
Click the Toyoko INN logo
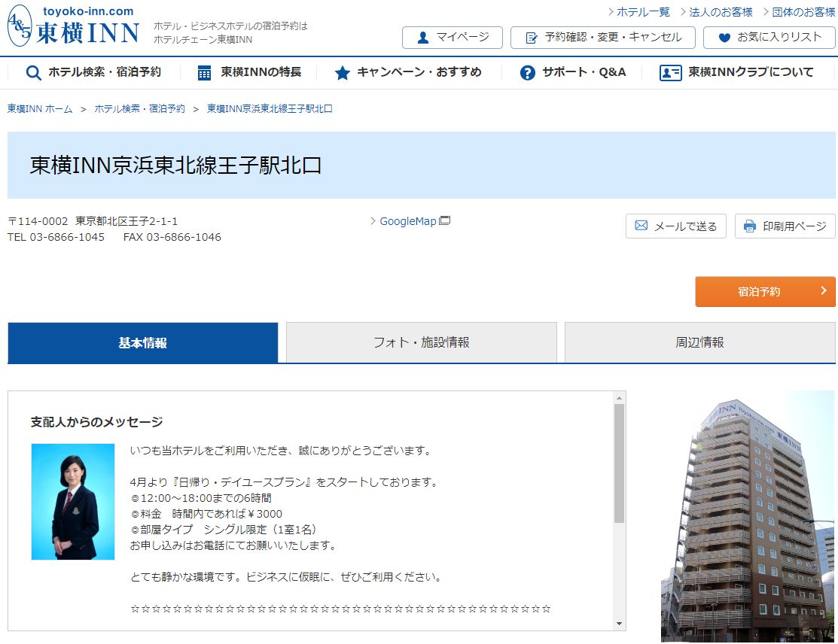[74, 26]
